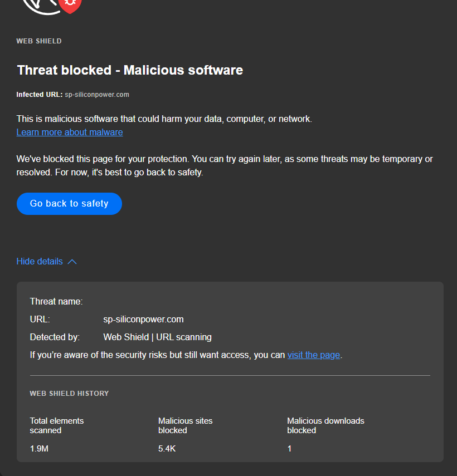This screenshot has height=476, width=457.
Task: Click the Malicious sites blocked label
Action: [x=185, y=425]
